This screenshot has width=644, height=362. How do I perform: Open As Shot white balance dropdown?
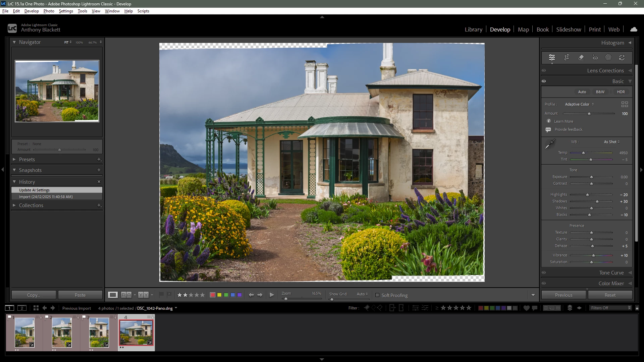[x=612, y=142]
